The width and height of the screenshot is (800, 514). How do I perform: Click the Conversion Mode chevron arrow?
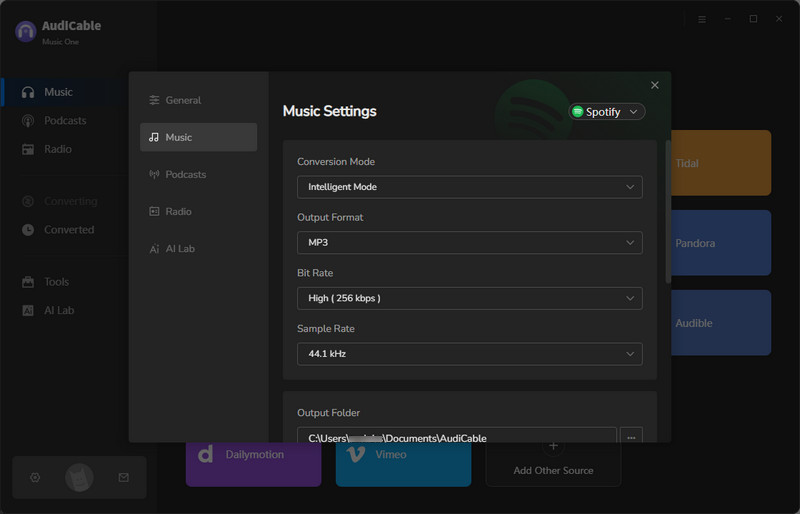[x=630, y=187]
